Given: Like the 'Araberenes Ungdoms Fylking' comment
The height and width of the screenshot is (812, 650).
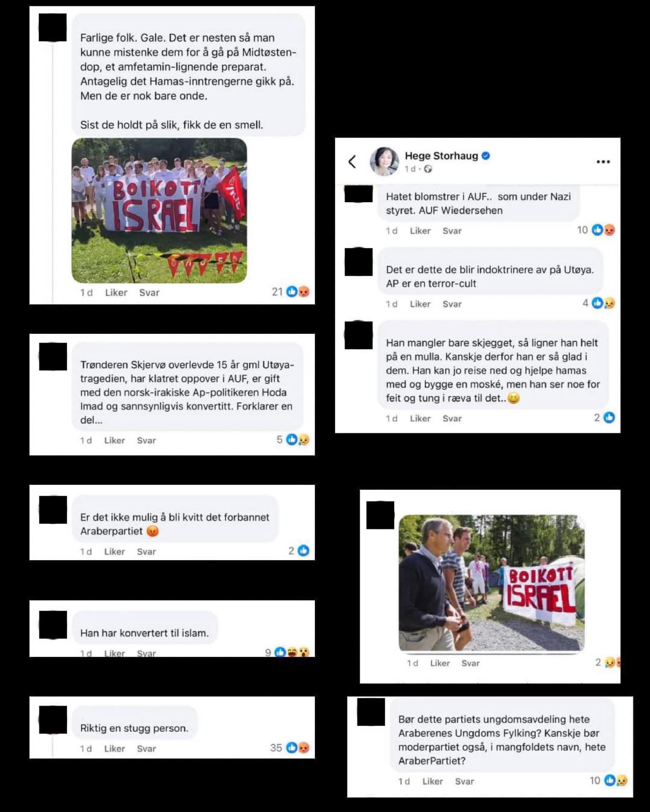Looking at the screenshot, I should click(x=432, y=781).
